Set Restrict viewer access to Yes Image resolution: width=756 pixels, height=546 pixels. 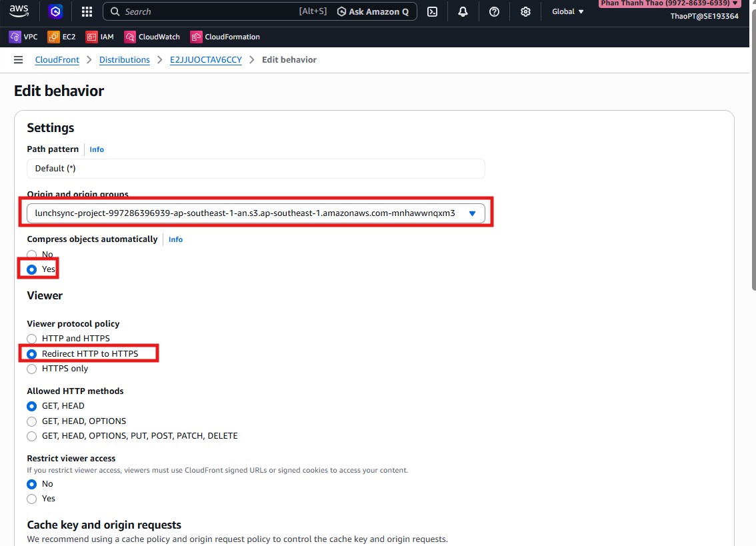pyautogui.click(x=31, y=499)
